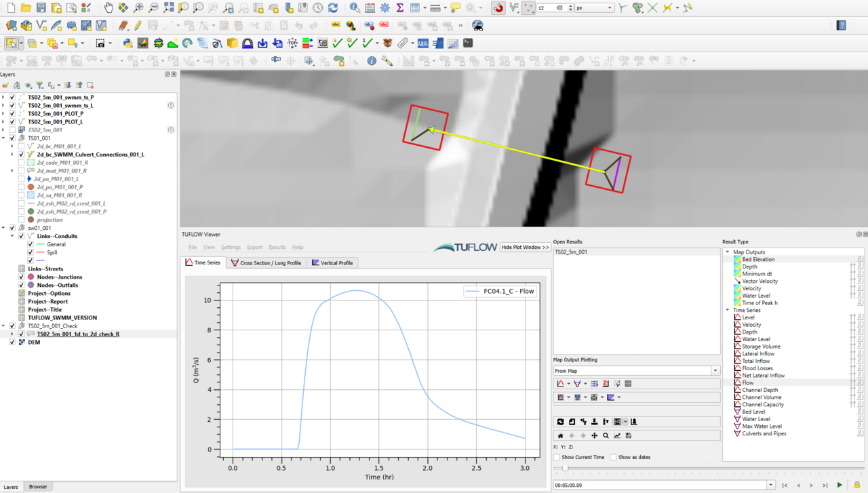Open the From Map dropdown
Viewport: 868px width, 493px height.
[x=715, y=371]
